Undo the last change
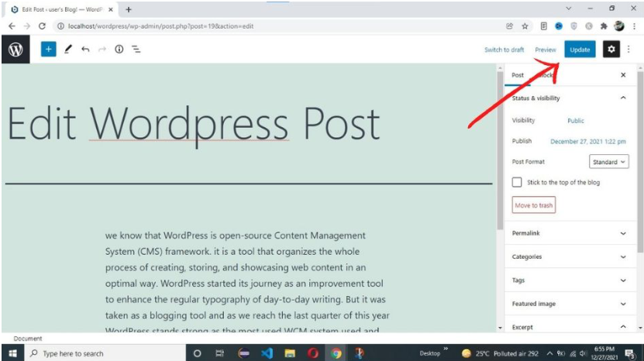Viewport: 644px width, 361px height. [85, 50]
